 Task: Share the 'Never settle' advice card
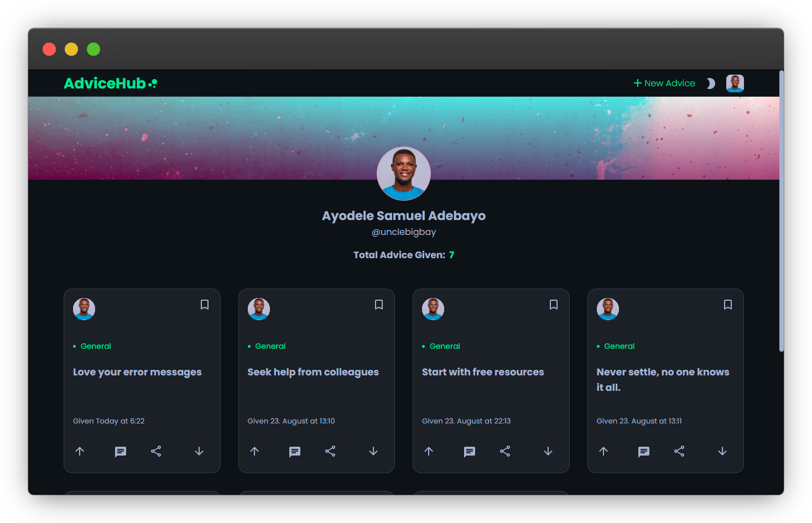[x=679, y=451]
